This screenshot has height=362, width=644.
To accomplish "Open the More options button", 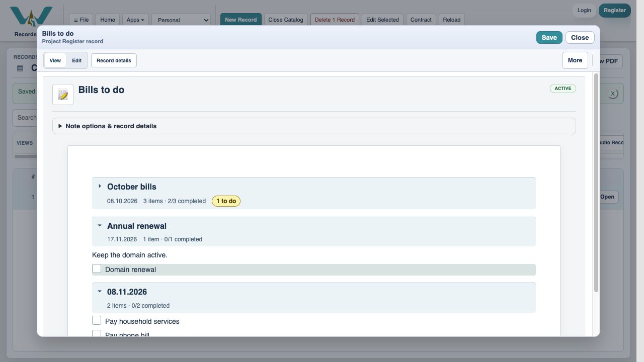I will click(x=575, y=60).
